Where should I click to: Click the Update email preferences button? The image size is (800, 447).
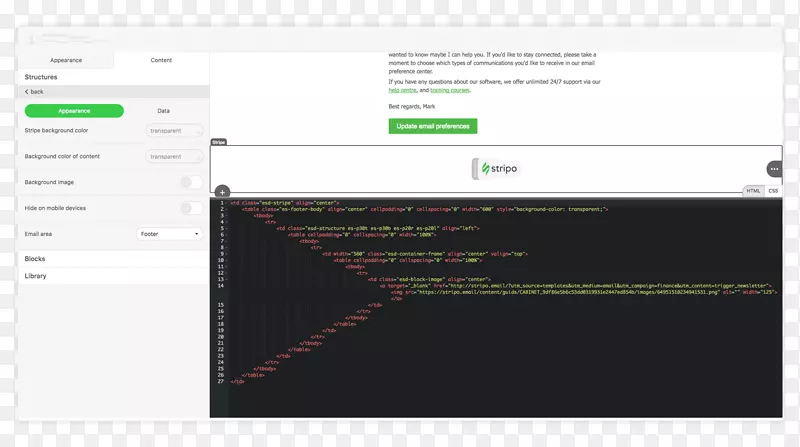(433, 126)
